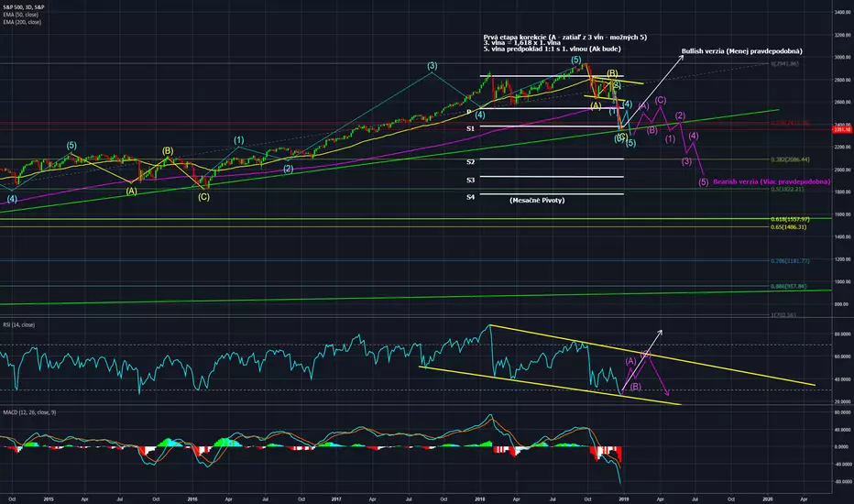Select magenta (B) label in RSI pane
This screenshot has width=854, height=504.
636,387
